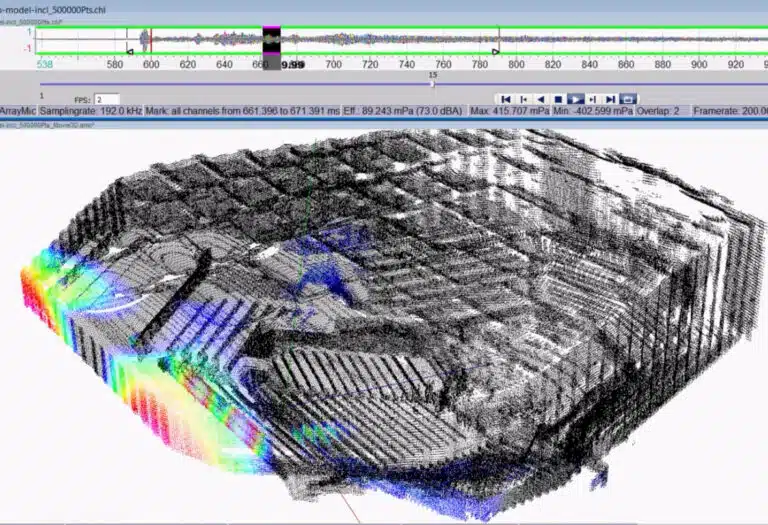Step forward one frame in playback
Viewport: 768px width, 525px height.
point(593,99)
